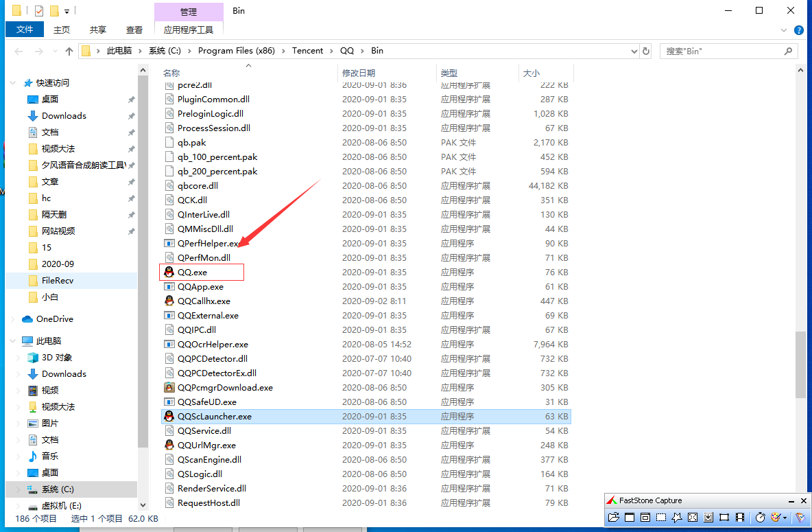Click Tencent in the address breadcrumb
Screen dimensions: 812x532
click(307, 51)
